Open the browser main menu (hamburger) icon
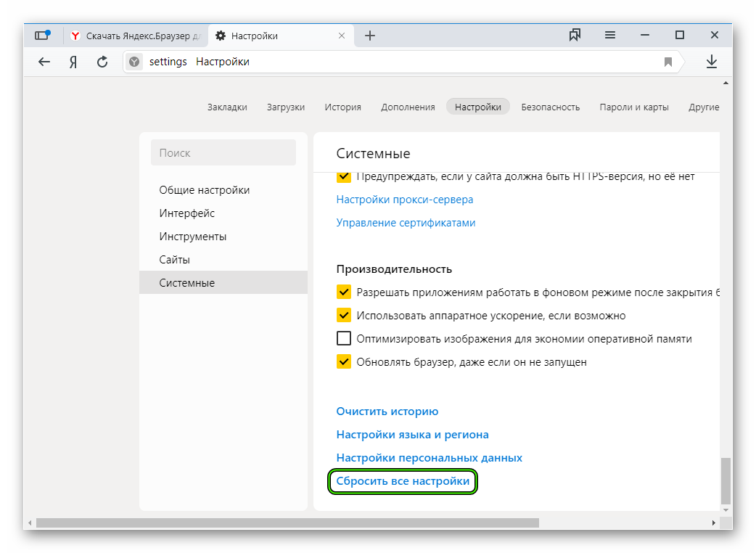This screenshot has width=756, height=553. click(610, 35)
